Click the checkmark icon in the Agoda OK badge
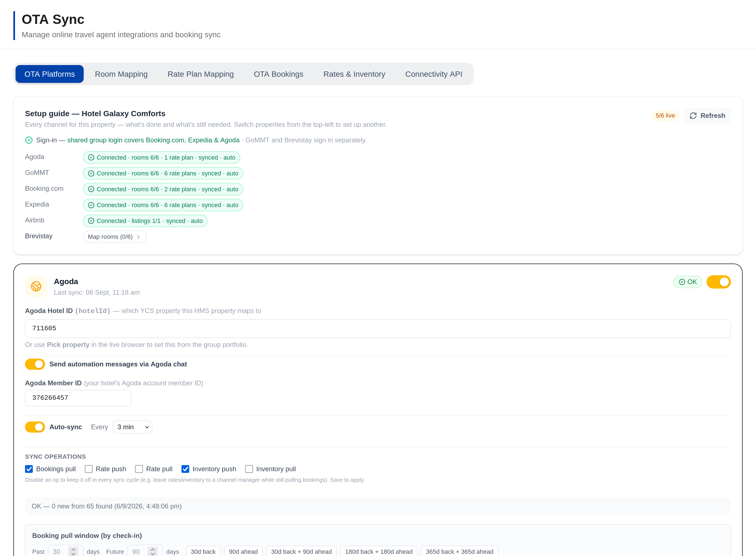The height and width of the screenshot is (556, 756). coord(682,282)
